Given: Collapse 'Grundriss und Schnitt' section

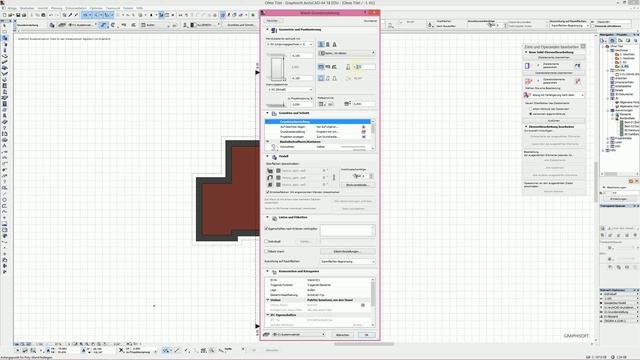Looking at the screenshot, I should pos(268,113).
